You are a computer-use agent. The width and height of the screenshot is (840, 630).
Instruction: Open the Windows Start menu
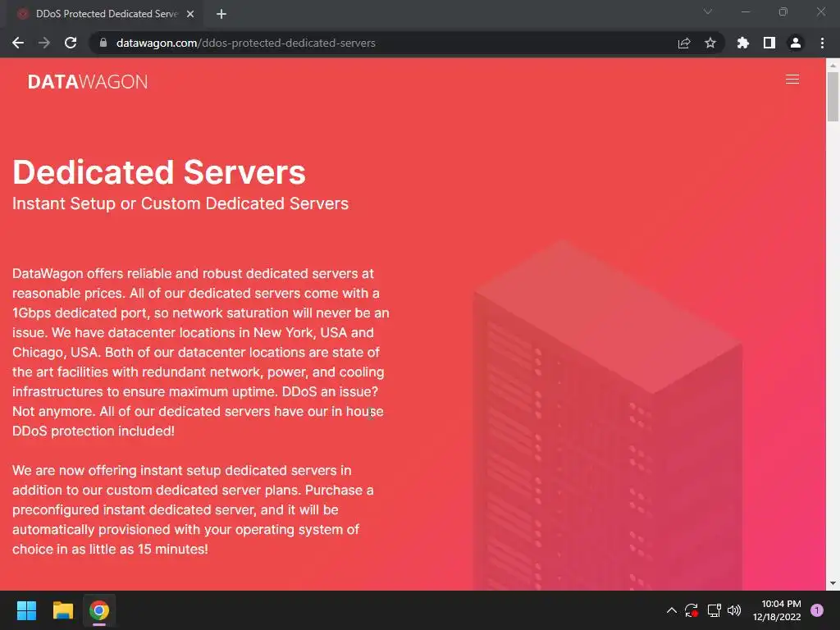26,610
